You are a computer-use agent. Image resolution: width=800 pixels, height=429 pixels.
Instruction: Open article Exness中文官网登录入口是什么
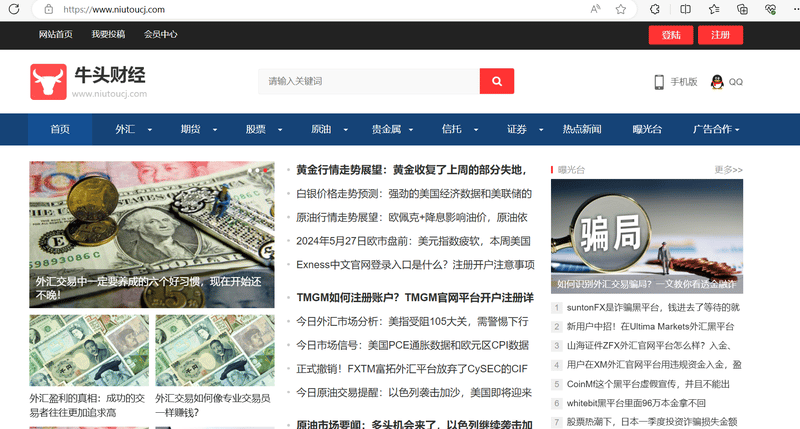pos(415,265)
